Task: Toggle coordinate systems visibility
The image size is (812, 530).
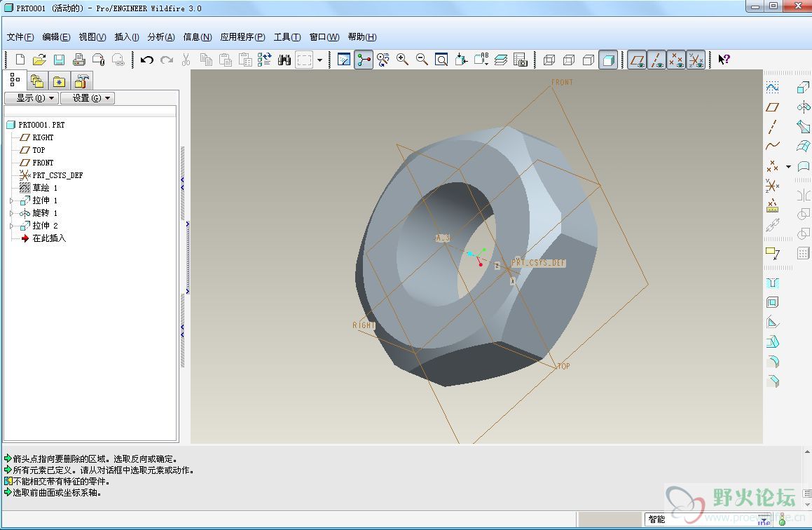Action: (696, 60)
